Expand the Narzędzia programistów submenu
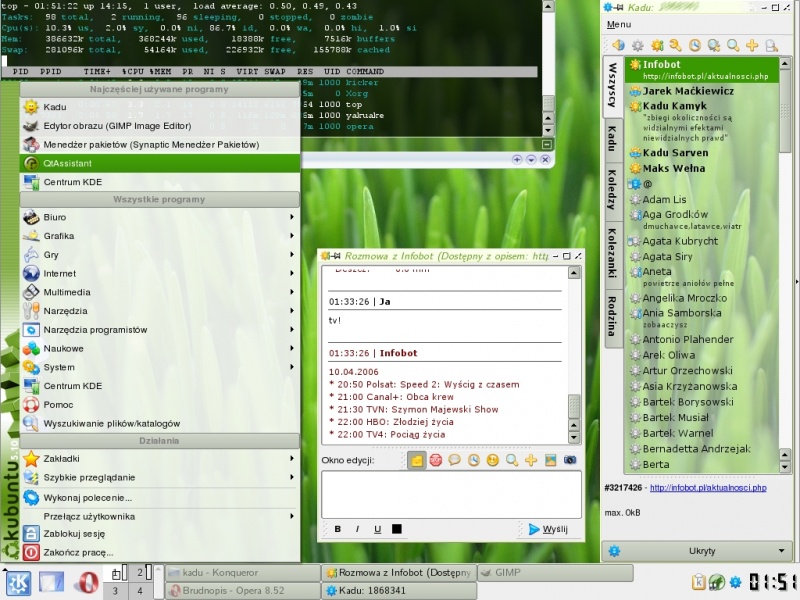800x600 pixels. pos(159,330)
